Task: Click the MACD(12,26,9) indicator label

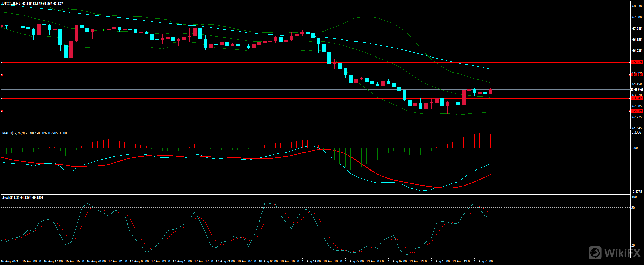Action: [x=13, y=133]
